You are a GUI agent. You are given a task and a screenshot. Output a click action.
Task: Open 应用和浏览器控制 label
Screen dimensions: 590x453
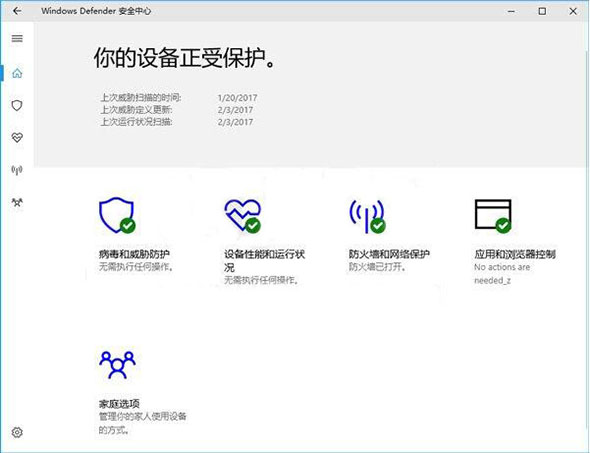pyautogui.click(x=515, y=254)
